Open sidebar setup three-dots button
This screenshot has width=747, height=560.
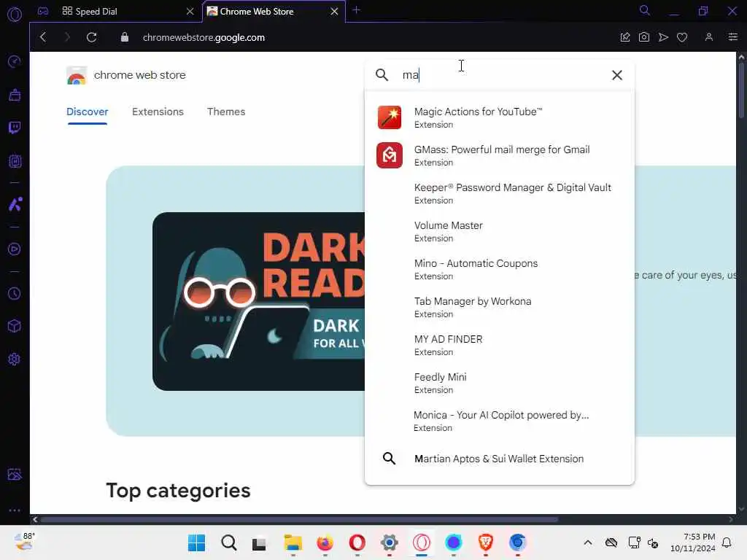(x=15, y=510)
